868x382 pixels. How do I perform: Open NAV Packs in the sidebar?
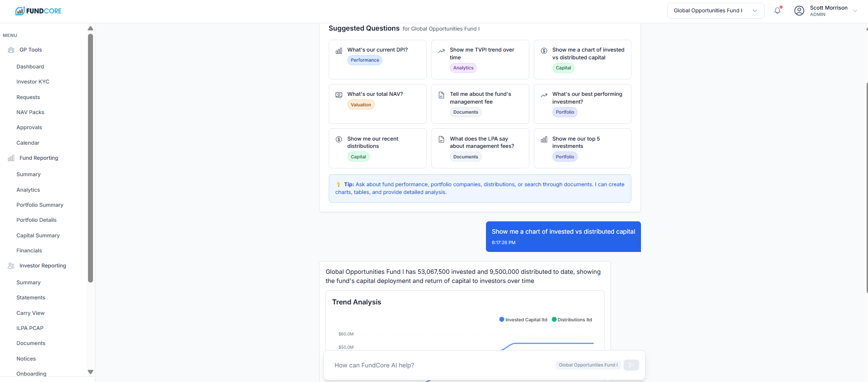(x=31, y=112)
